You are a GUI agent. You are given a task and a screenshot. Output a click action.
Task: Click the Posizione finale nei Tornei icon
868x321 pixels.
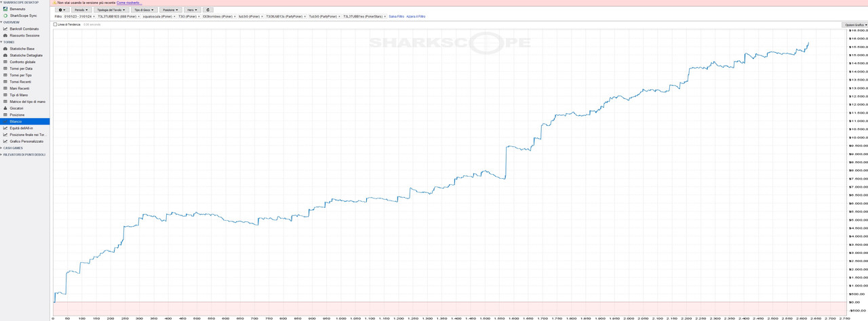[5, 135]
